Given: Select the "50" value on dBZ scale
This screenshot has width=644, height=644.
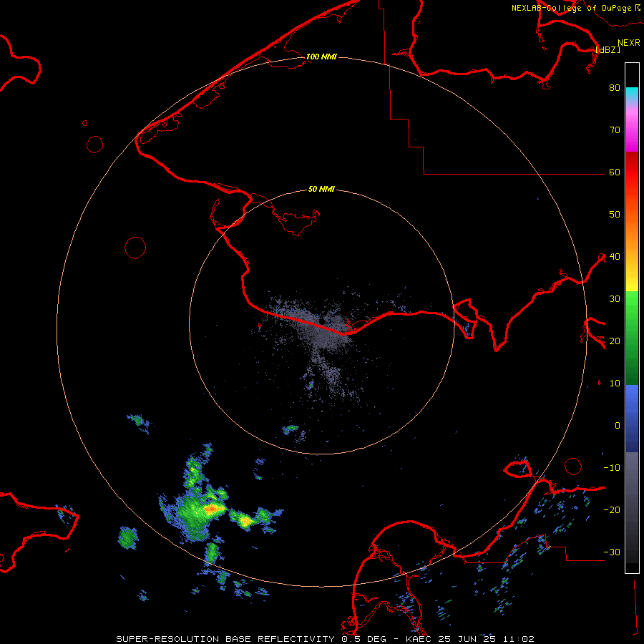Looking at the screenshot, I should 615,215.
